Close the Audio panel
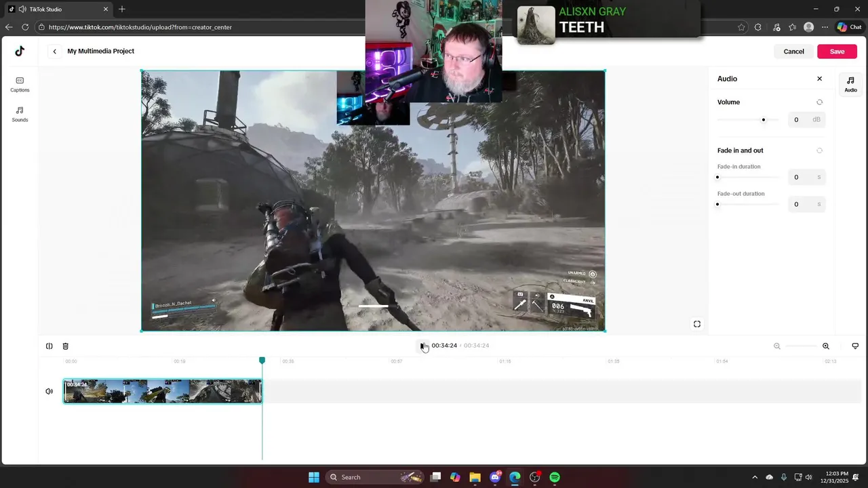 (819, 79)
